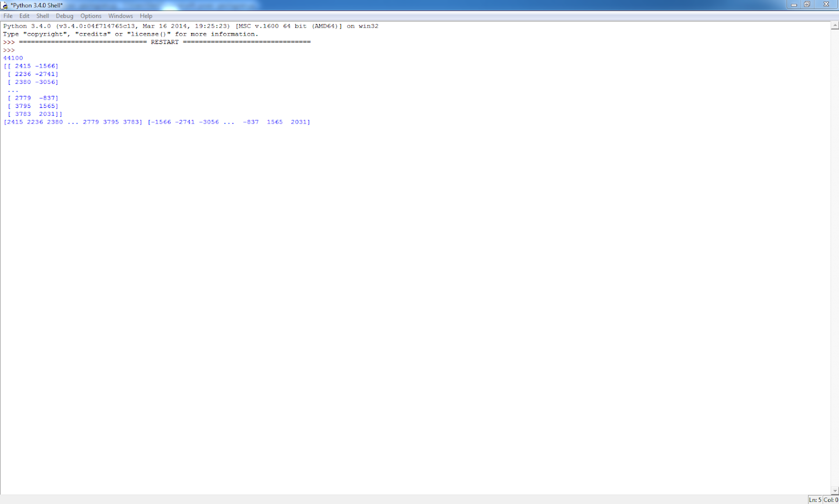
Task: Click the Python icon in title bar
Action: (x=4, y=5)
